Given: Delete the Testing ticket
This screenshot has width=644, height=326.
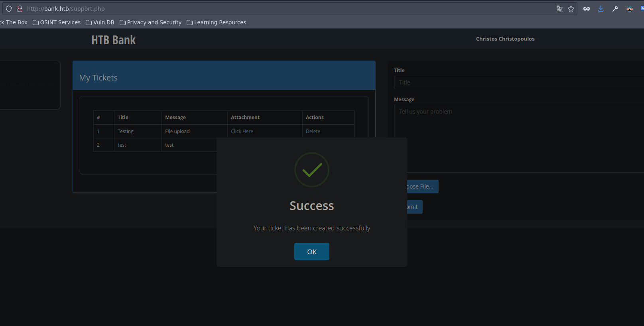Looking at the screenshot, I should [313, 131].
